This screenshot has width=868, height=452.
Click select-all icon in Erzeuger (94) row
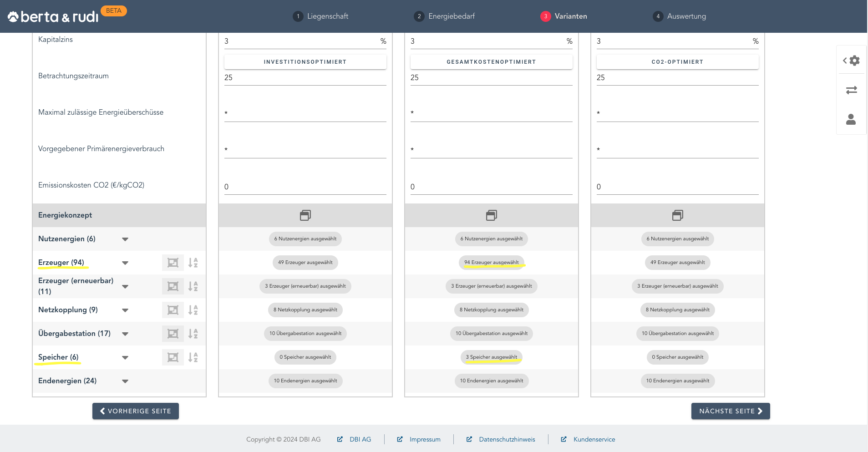click(173, 263)
